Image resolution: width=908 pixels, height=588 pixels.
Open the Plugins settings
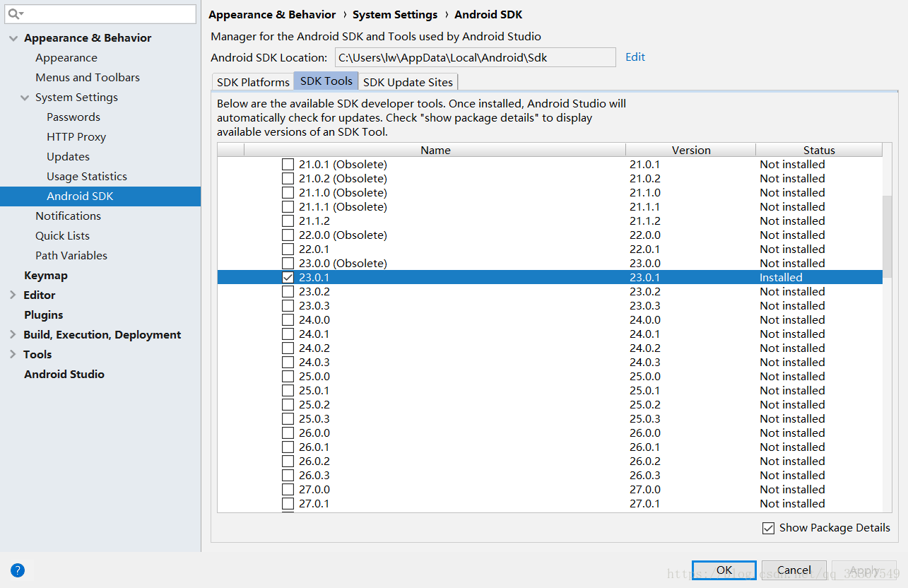[x=44, y=315]
